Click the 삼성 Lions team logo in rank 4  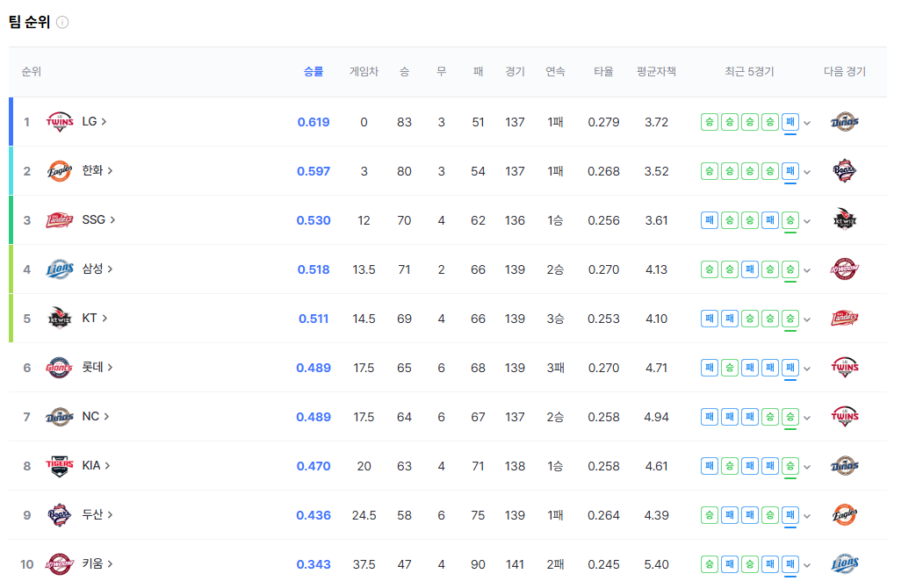tap(60, 269)
